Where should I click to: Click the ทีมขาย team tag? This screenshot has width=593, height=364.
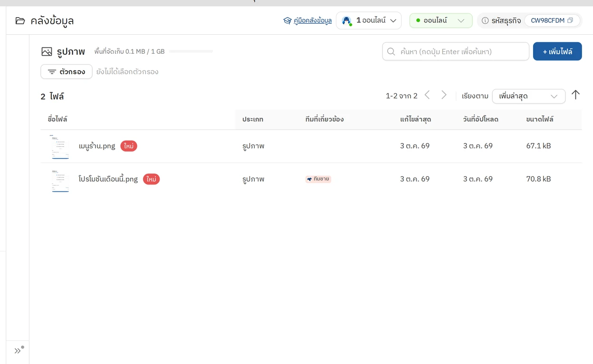coord(318,179)
